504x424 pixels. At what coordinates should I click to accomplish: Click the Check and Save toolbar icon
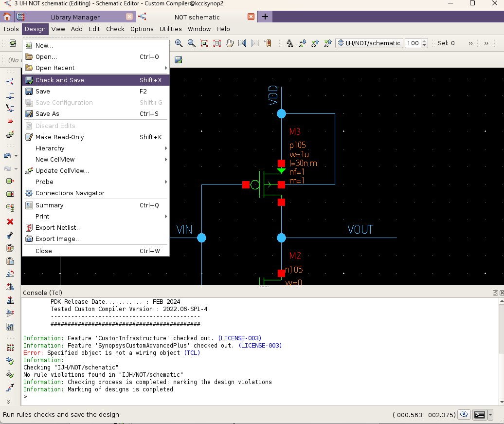[x=179, y=59]
